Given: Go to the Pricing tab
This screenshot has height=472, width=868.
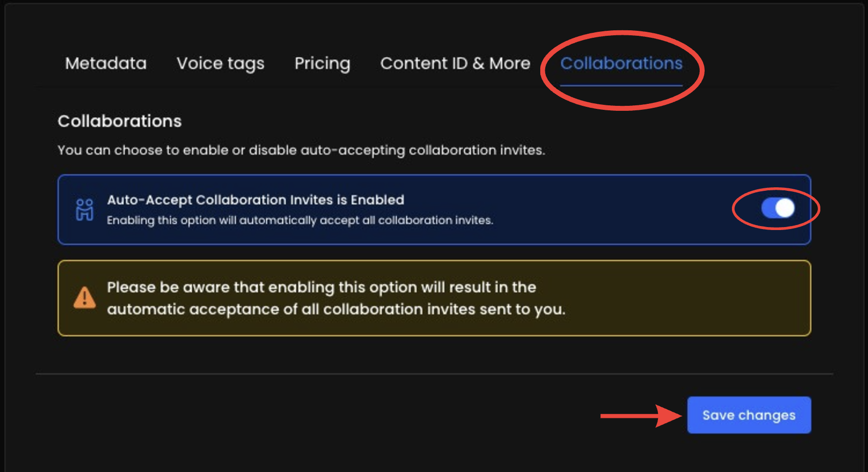Looking at the screenshot, I should [x=322, y=64].
